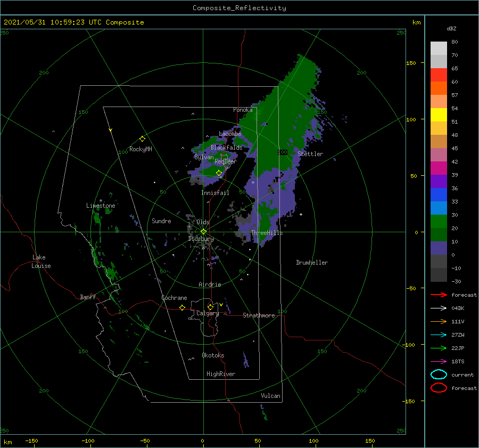Click the blue swatch between 33 and 36 dBZ
Screen dimensions: 479x448
click(x=439, y=195)
